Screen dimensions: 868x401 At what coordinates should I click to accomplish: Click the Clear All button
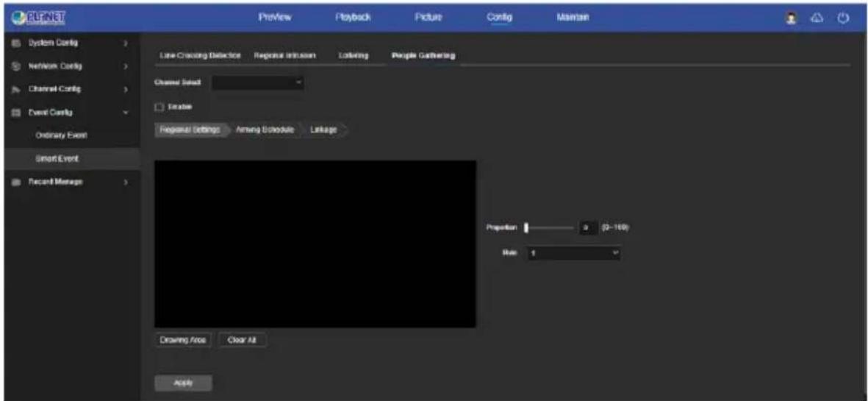pyautogui.click(x=243, y=340)
